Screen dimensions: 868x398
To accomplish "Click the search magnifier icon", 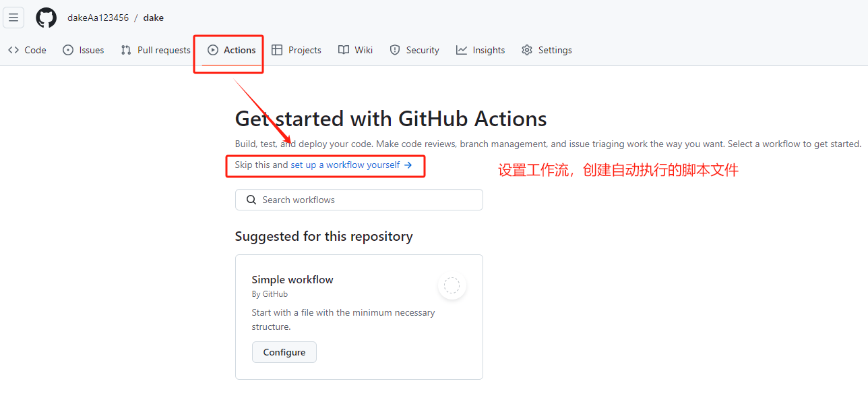I will point(251,200).
